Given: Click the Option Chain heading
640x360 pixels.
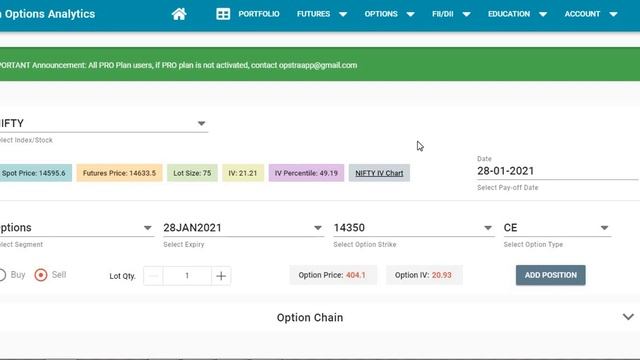Looking at the screenshot, I should pos(310,318).
